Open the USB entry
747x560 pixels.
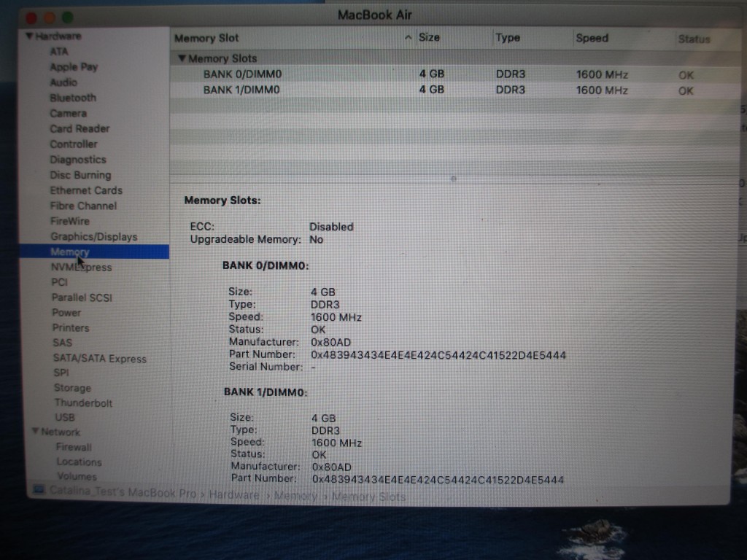click(x=65, y=417)
